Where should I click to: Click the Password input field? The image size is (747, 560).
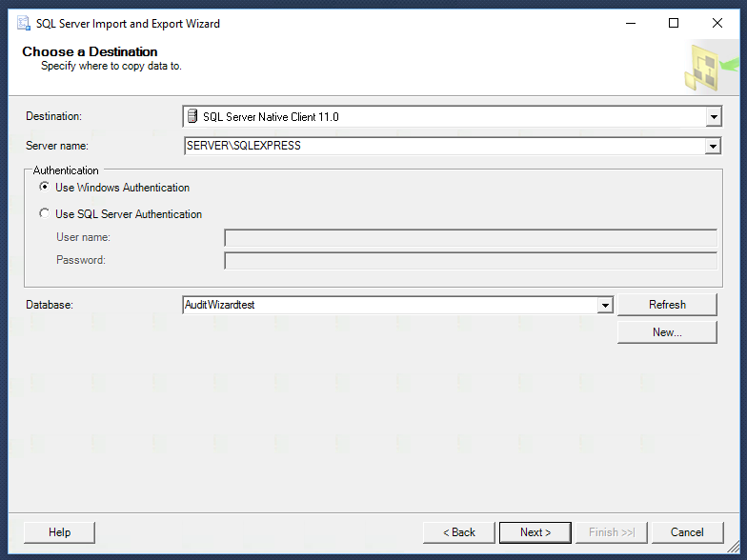tap(471, 261)
